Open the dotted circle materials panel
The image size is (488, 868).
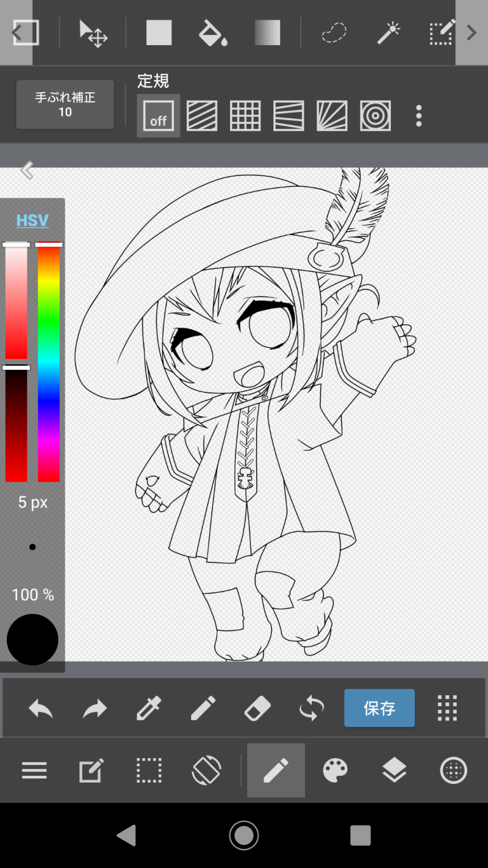point(453,770)
